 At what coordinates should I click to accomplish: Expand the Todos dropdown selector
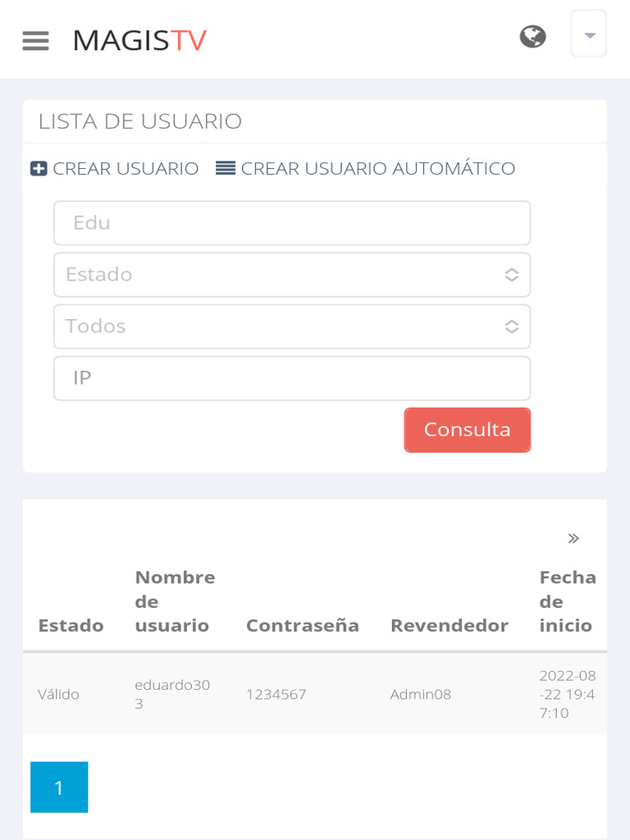pyautogui.click(x=292, y=326)
